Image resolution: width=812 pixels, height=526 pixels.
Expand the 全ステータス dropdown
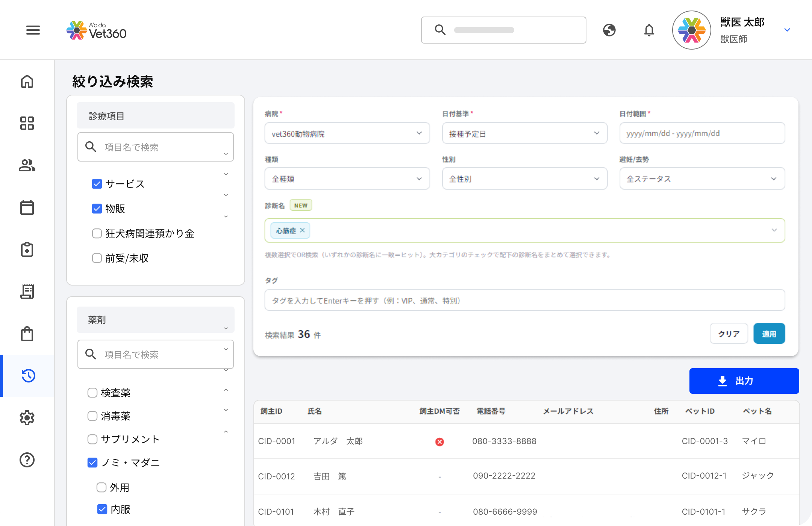(702, 178)
